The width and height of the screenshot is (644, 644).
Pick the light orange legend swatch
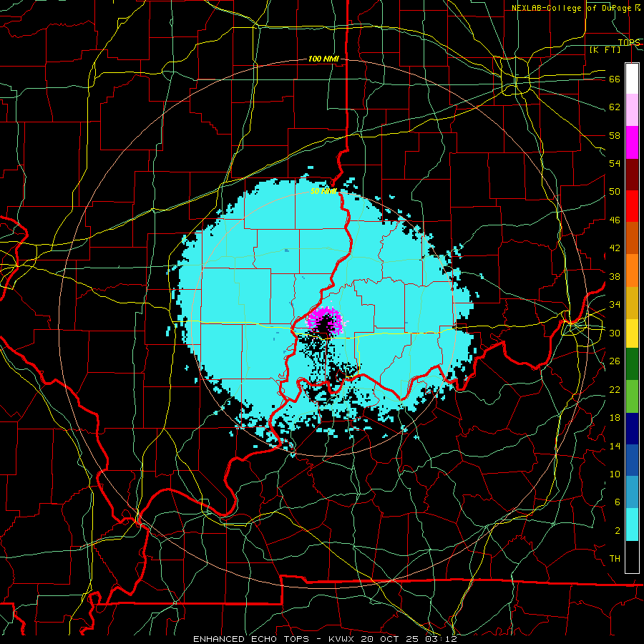[x=632, y=270]
